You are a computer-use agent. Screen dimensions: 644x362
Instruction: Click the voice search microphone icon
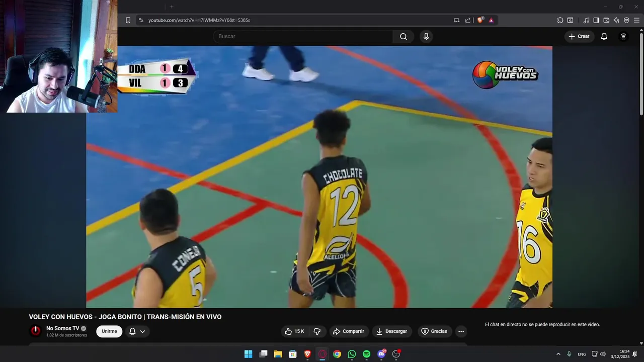coord(426,36)
